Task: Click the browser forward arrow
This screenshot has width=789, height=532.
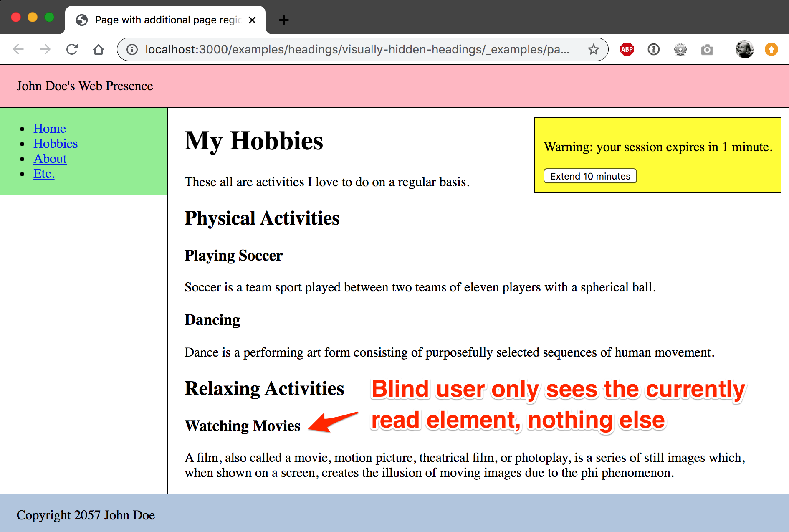Action: (45, 50)
